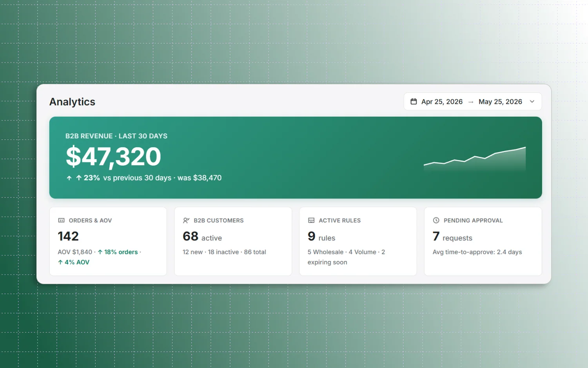Click the PENDING APPROVAL card title
Viewport: 588px width, 368px height.
point(473,220)
